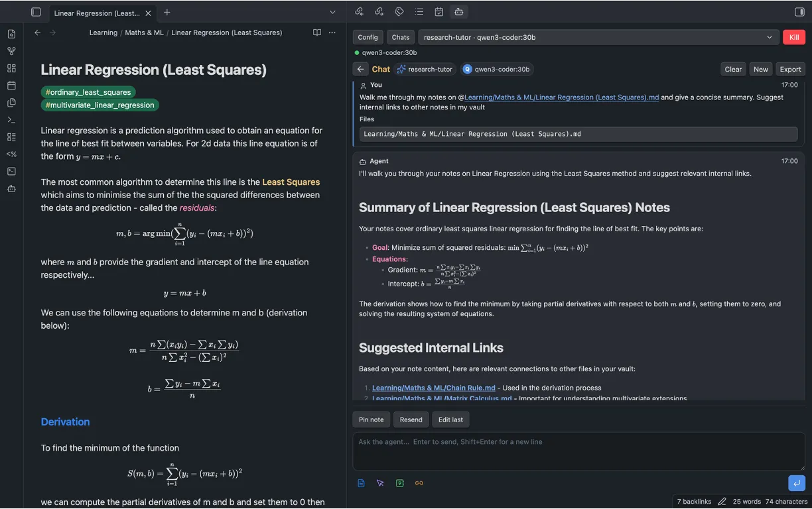Click the list-layout ribbon icon below terminal

[11, 137]
